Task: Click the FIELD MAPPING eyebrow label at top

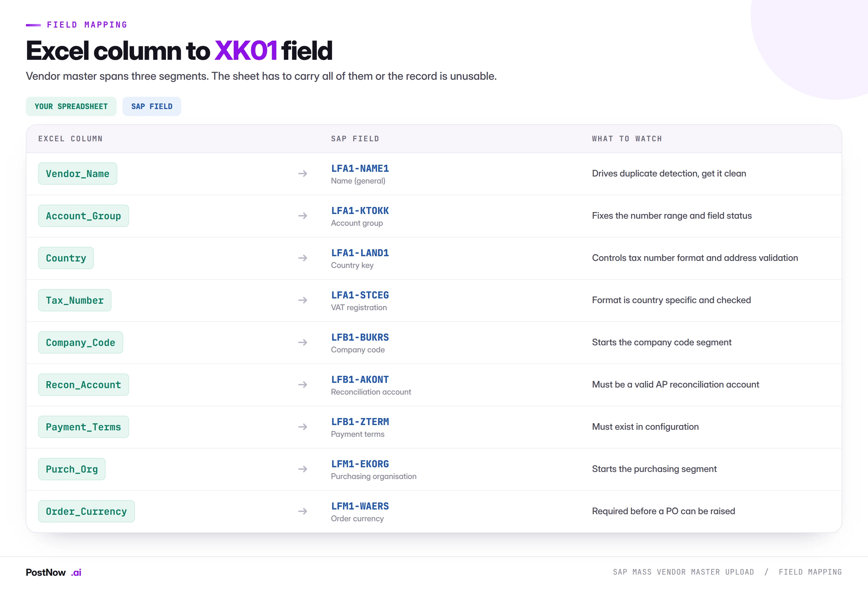Action: 87,25
